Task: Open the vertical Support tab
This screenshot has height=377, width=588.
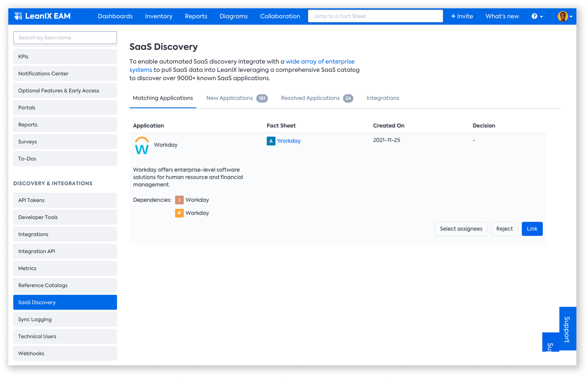Action: [567, 329]
